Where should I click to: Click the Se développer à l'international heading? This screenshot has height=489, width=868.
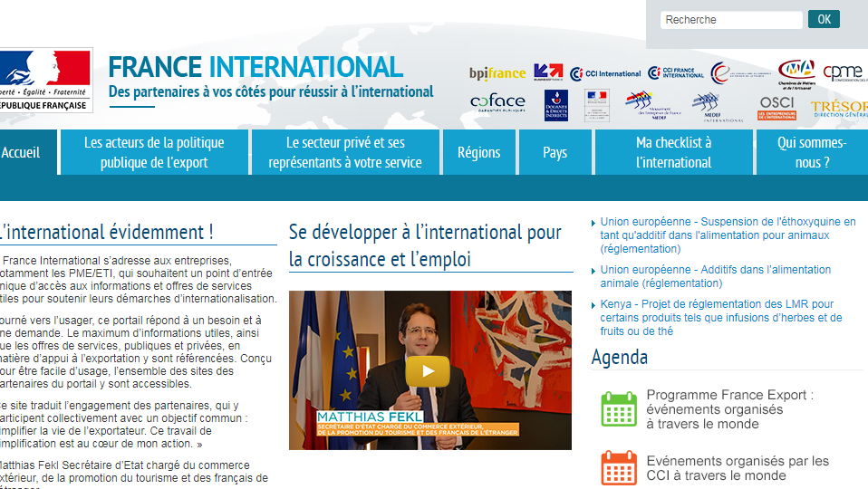click(x=425, y=245)
